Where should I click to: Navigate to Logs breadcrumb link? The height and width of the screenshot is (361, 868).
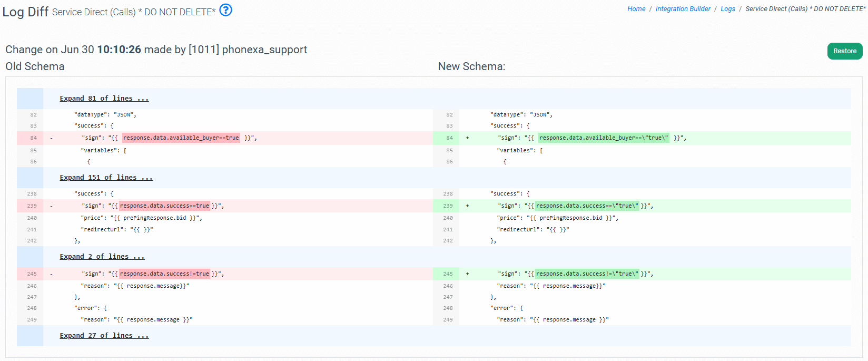(x=727, y=9)
